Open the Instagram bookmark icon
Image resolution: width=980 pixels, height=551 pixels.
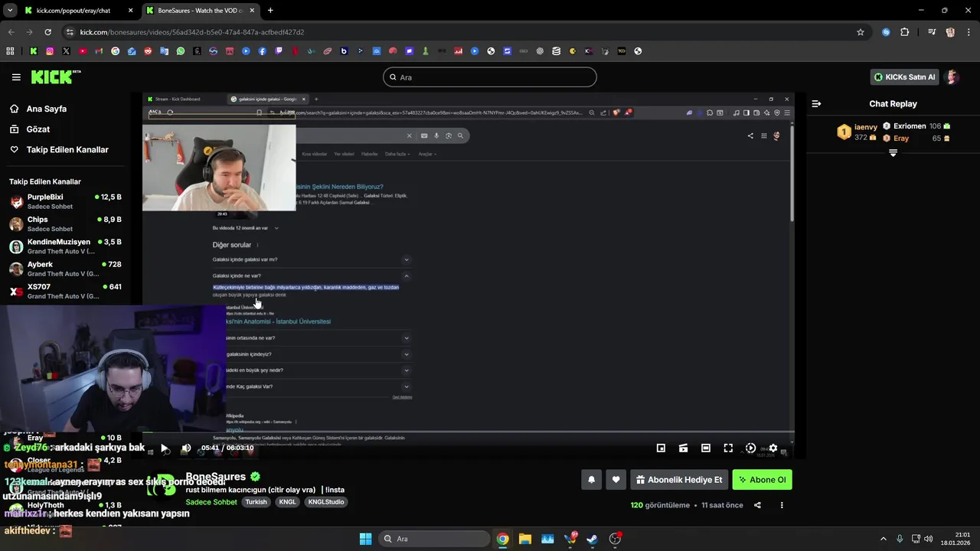pyautogui.click(x=50, y=51)
